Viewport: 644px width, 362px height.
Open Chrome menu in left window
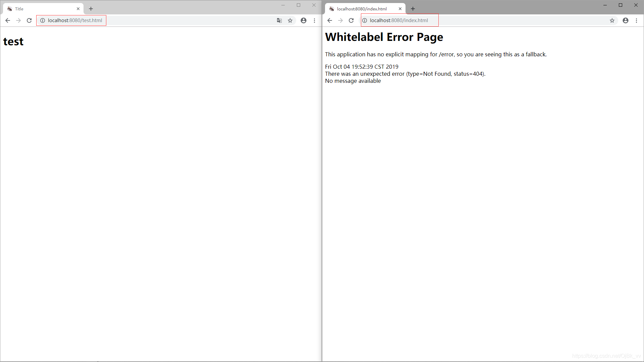coord(314,20)
